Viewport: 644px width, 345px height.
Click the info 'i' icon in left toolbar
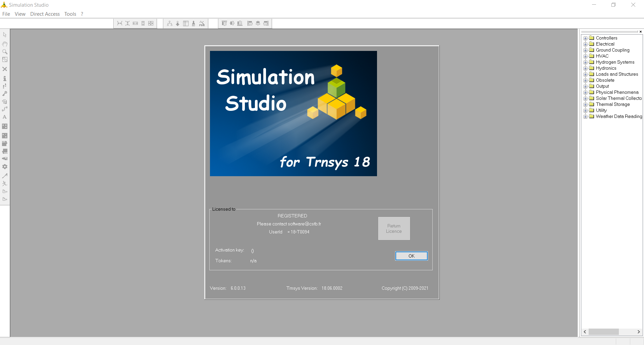coord(5,78)
